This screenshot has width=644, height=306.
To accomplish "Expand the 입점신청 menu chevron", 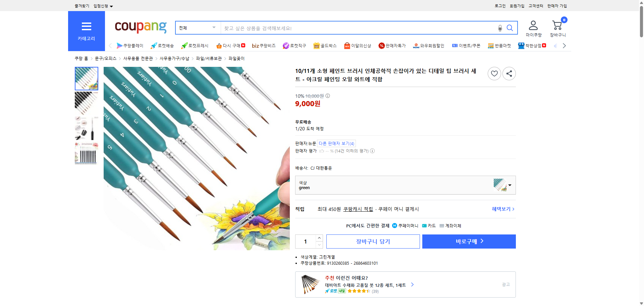I will [x=112, y=6].
